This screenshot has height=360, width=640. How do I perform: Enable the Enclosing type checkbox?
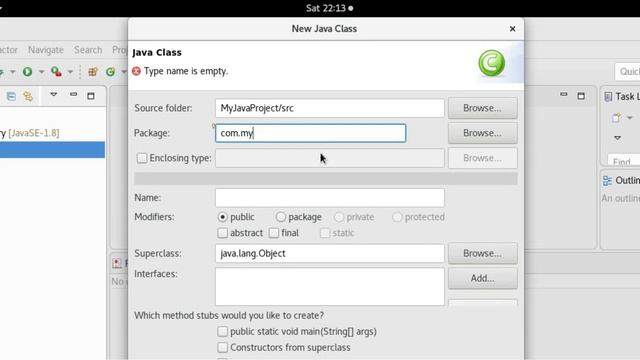[x=142, y=158]
